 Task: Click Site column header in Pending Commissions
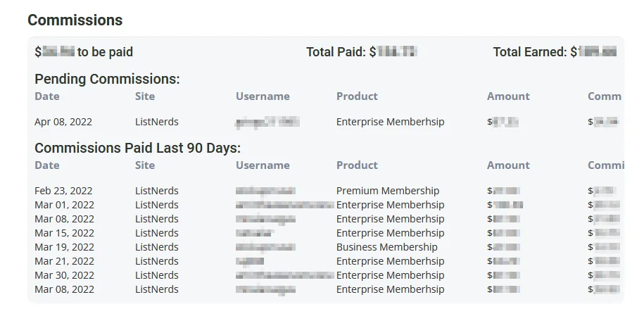tap(145, 96)
